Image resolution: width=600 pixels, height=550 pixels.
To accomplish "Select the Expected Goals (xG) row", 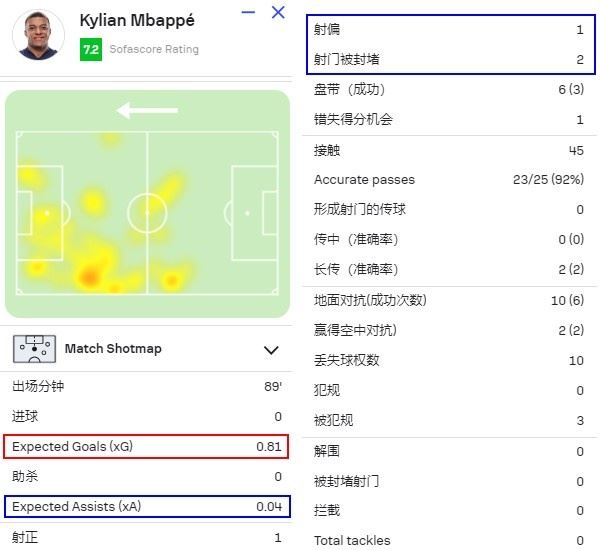I will [x=146, y=447].
